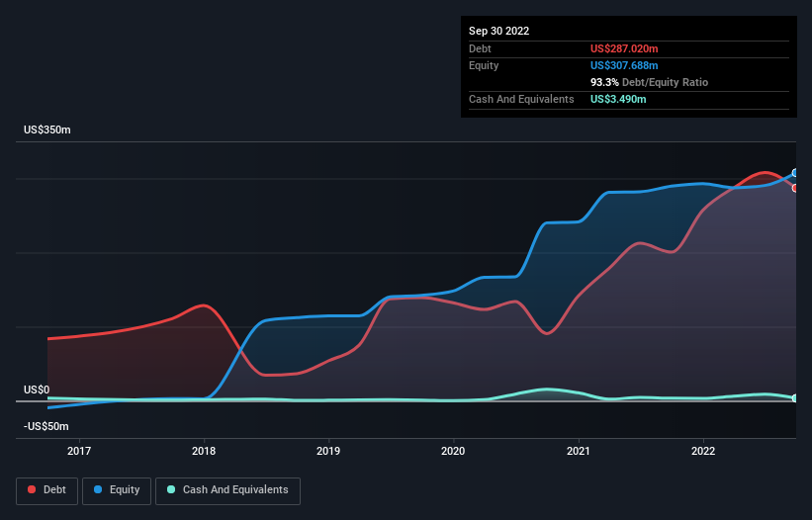This screenshot has height=520, width=812.
Task: Toggle the Debt series in the legend
Action: [x=47, y=490]
